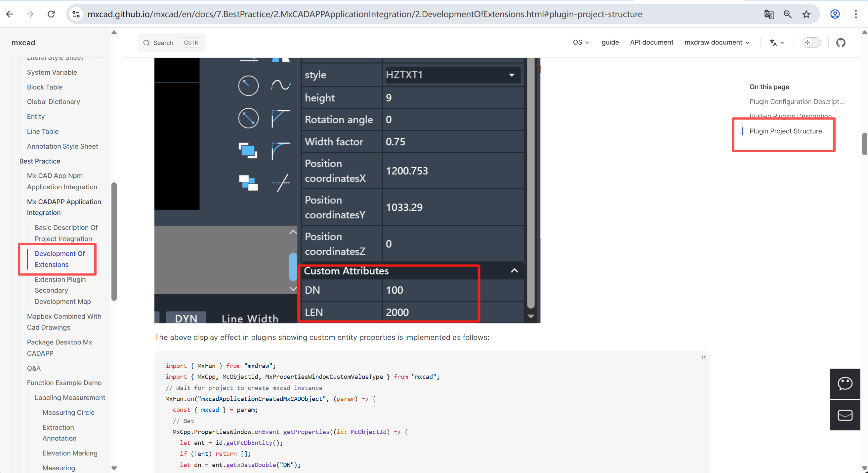This screenshot has height=473, width=868.
Task: Open the GitHub repository icon
Action: pos(840,43)
